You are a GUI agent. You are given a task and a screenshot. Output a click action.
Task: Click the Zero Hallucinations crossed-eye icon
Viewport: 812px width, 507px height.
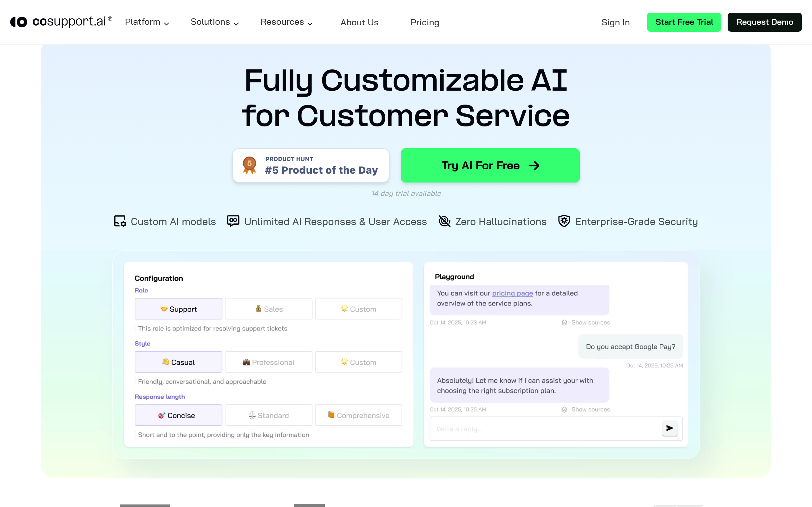pyautogui.click(x=444, y=221)
